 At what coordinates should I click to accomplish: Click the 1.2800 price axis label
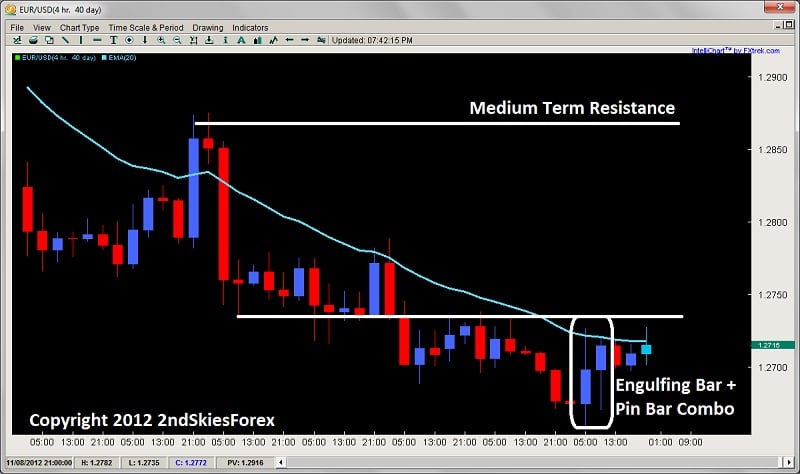pyautogui.click(x=772, y=222)
